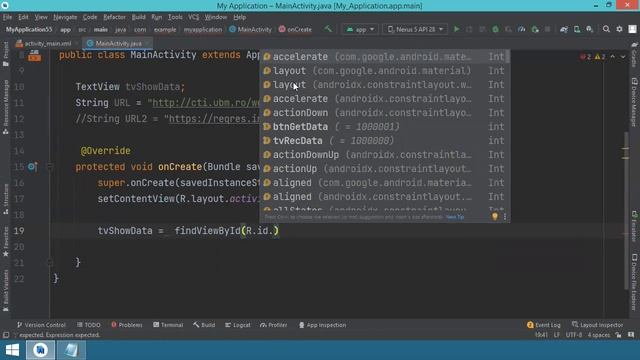Viewport: 640px width, 360px height.
Task: Open the Event Log
Action: coord(543,325)
